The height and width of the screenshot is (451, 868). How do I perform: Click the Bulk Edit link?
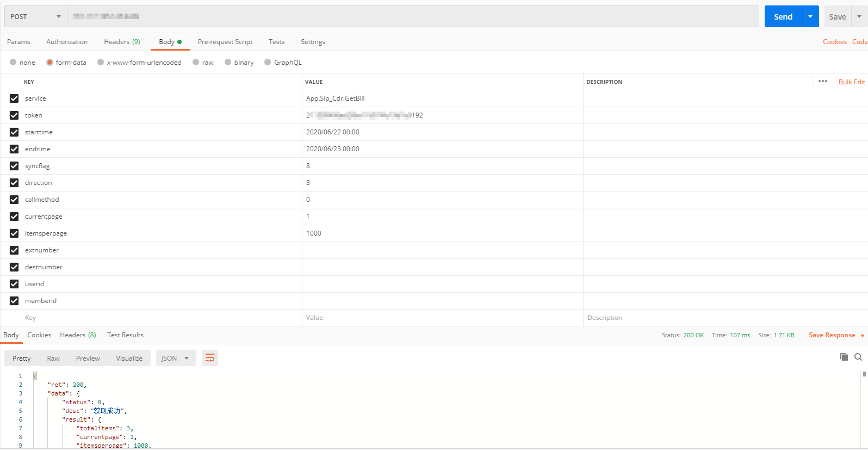pos(851,82)
